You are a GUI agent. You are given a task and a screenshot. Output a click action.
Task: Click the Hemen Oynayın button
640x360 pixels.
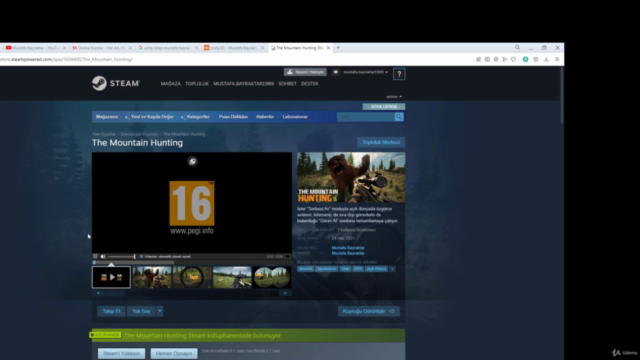click(x=174, y=353)
